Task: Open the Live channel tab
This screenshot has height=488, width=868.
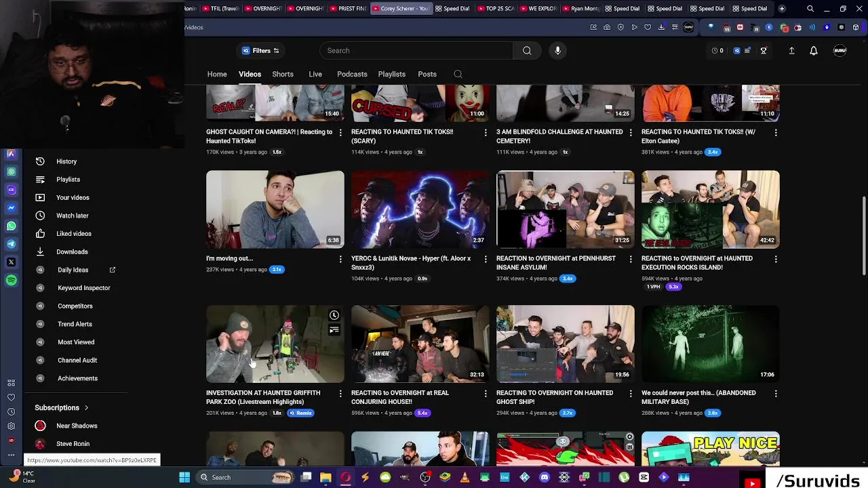Action: [x=315, y=74]
